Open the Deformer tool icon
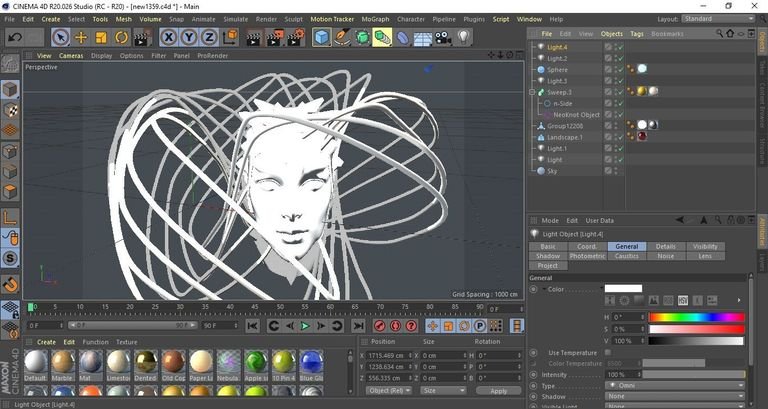768x409 pixels. point(403,38)
